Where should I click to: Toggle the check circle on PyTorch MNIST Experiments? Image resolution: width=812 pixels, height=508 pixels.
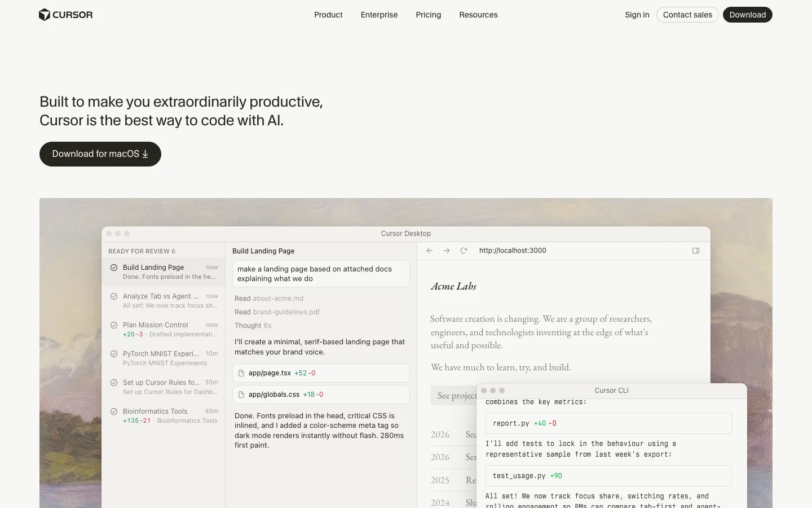click(x=114, y=354)
